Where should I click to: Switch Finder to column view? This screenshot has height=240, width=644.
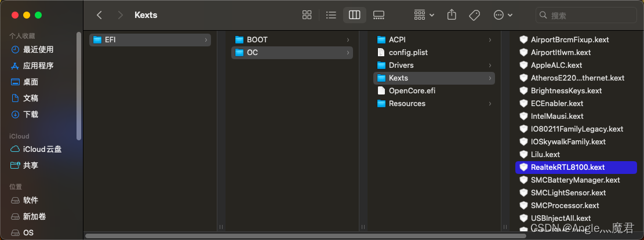(354, 15)
